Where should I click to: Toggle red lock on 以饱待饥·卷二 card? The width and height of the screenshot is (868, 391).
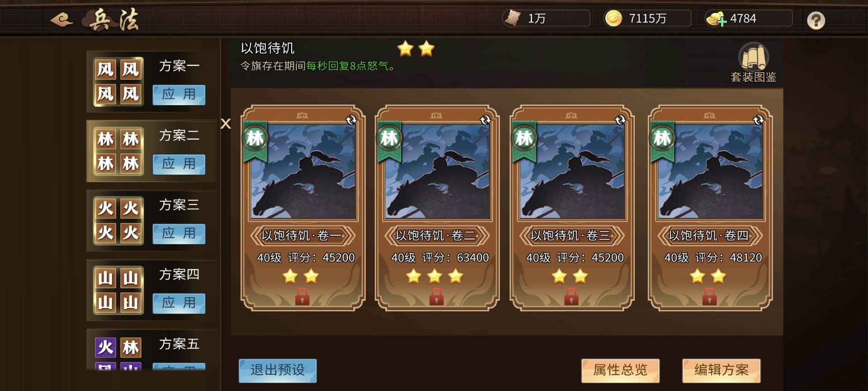point(436,296)
